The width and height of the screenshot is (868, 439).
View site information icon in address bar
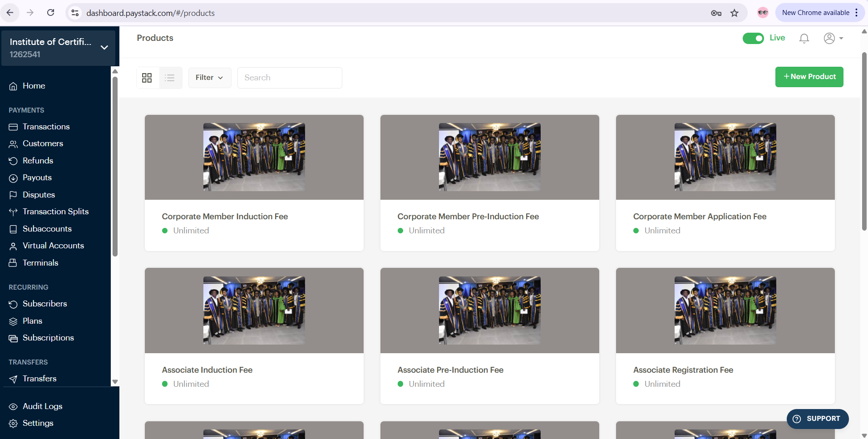point(75,13)
